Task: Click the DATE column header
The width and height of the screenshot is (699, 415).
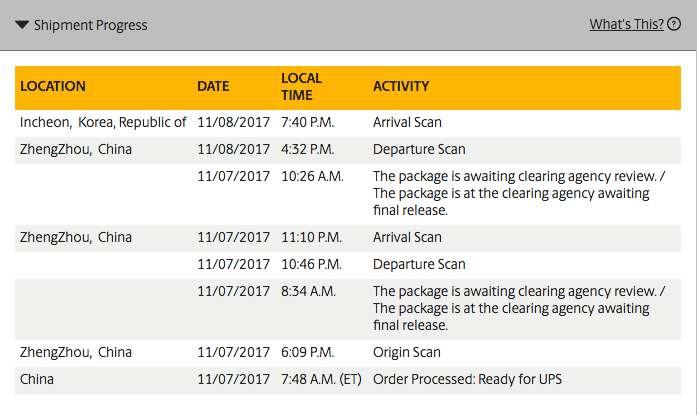Action: [x=213, y=87]
